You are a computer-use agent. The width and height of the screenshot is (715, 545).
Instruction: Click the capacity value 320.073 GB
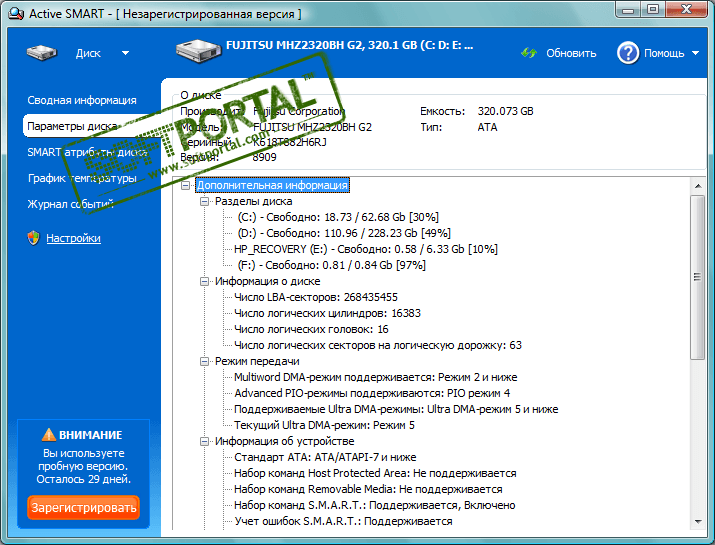(505, 111)
